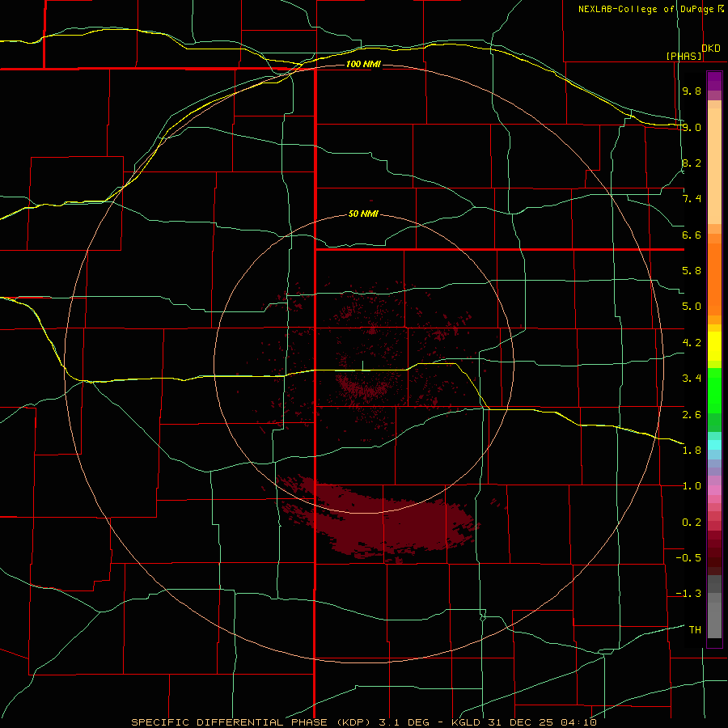Viewport: 728px width, 728px height.
Task: Click the 3.4 value on the scale
Action: click(692, 379)
